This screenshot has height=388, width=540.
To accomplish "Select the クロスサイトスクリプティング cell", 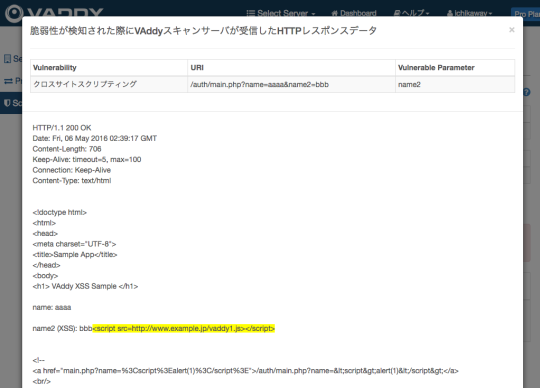I will tap(109, 84).
